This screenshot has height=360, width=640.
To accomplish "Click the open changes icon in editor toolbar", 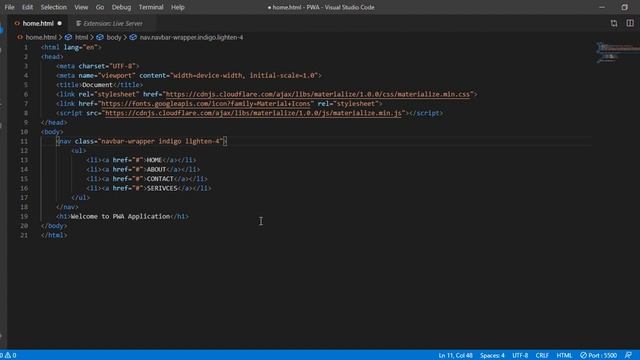I will pyautogui.click(x=614, y=24).
